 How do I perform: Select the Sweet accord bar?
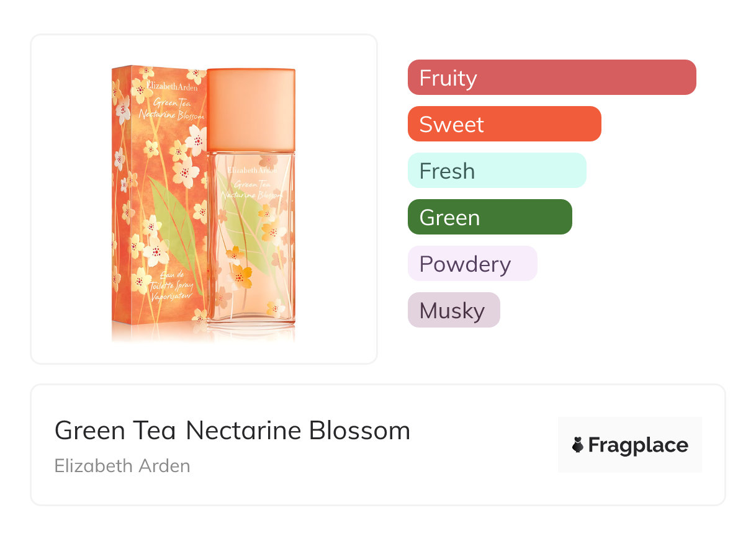pyautogui.click(x=504, y=124)
